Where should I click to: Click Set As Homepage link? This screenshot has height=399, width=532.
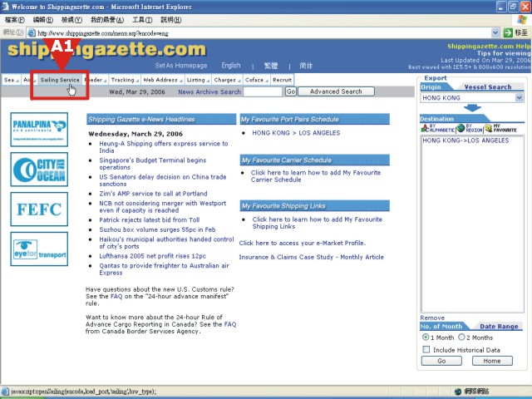click(181, 66)
